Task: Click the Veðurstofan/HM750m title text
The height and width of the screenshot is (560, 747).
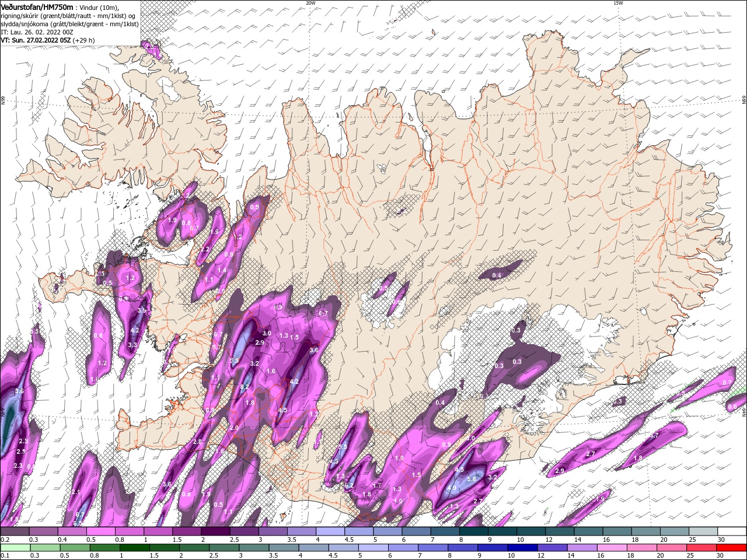Action: pos(37,6)
